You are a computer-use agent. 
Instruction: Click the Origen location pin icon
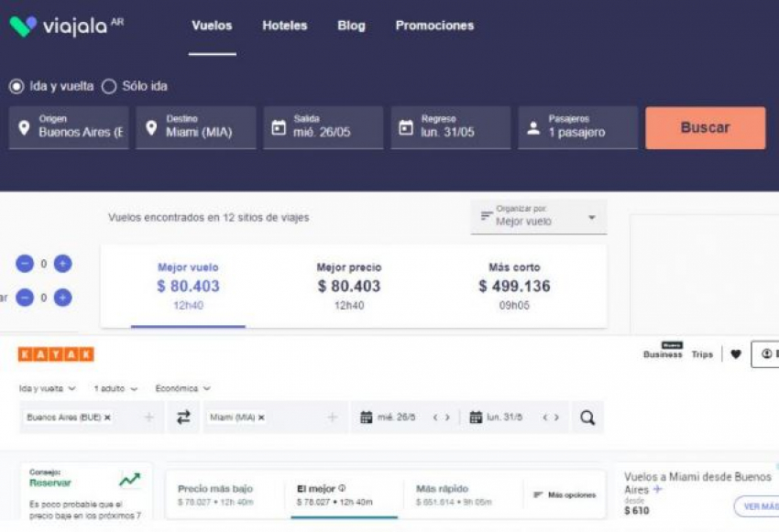coord(24,128)
